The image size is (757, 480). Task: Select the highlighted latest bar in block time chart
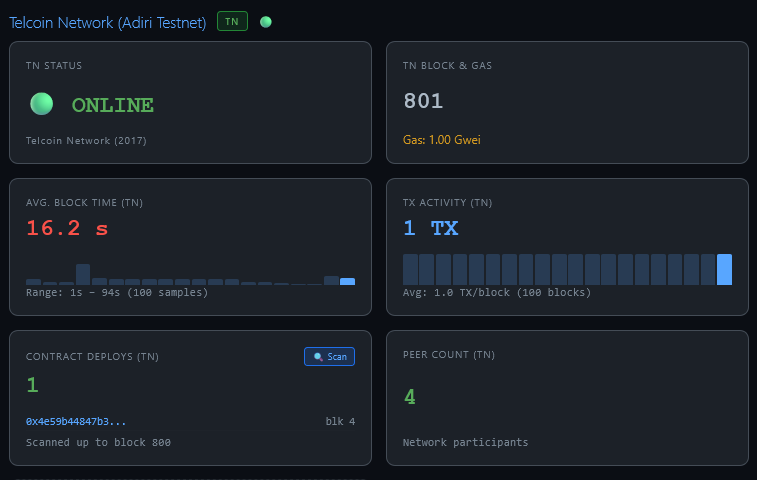point(348,282)
